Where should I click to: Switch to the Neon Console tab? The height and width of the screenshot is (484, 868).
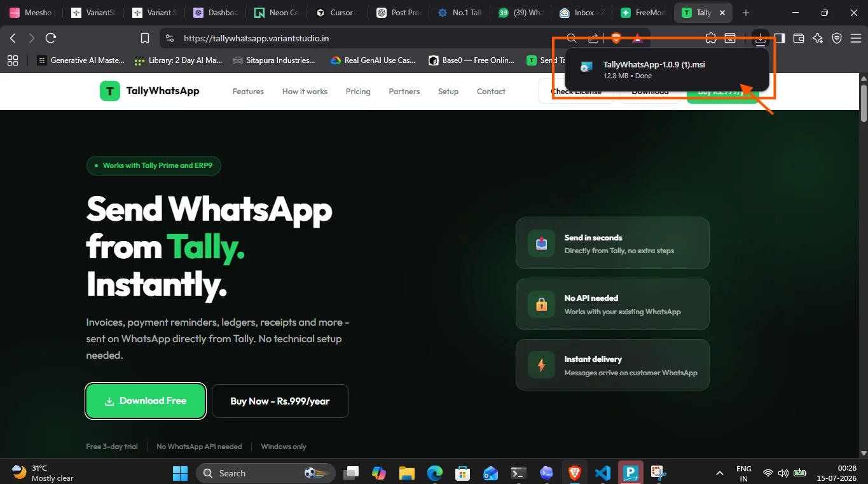(x=277, y=13)
